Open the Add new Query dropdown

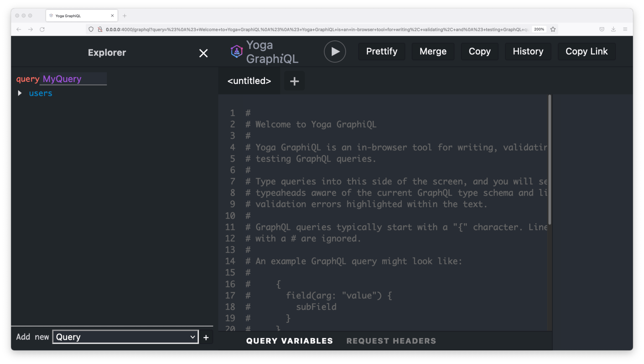[x=126, y=337]
